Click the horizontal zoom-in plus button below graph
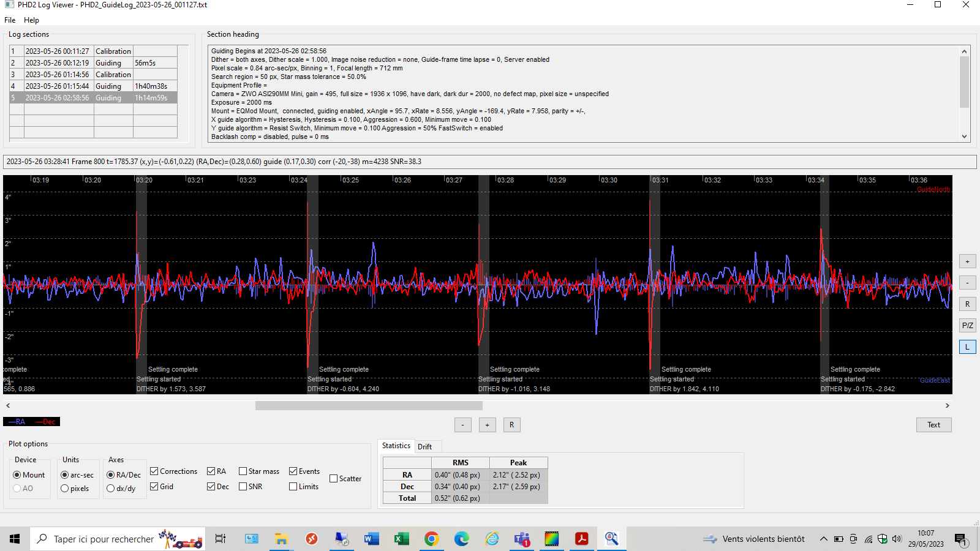 tap(487, 425)
